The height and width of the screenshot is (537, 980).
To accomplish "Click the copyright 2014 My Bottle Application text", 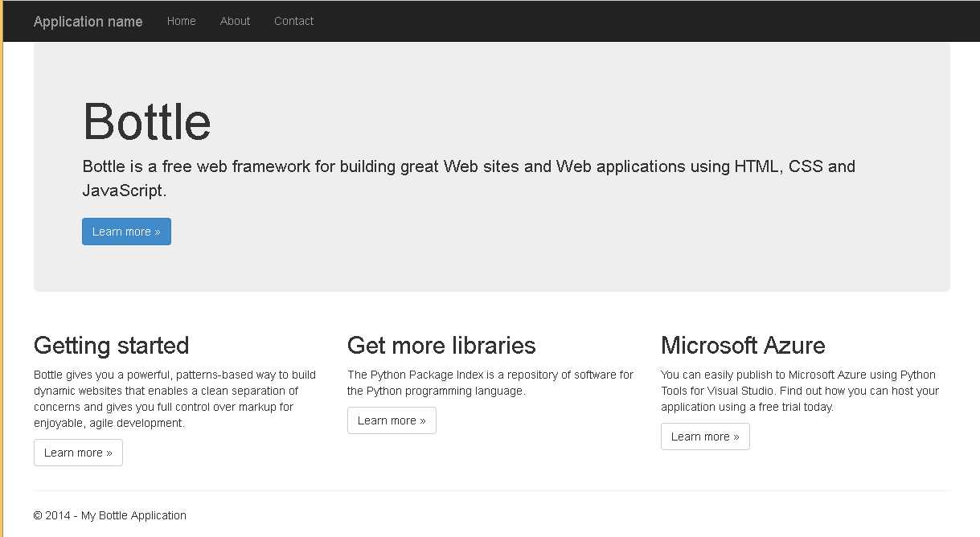I will tap(110, 515).
